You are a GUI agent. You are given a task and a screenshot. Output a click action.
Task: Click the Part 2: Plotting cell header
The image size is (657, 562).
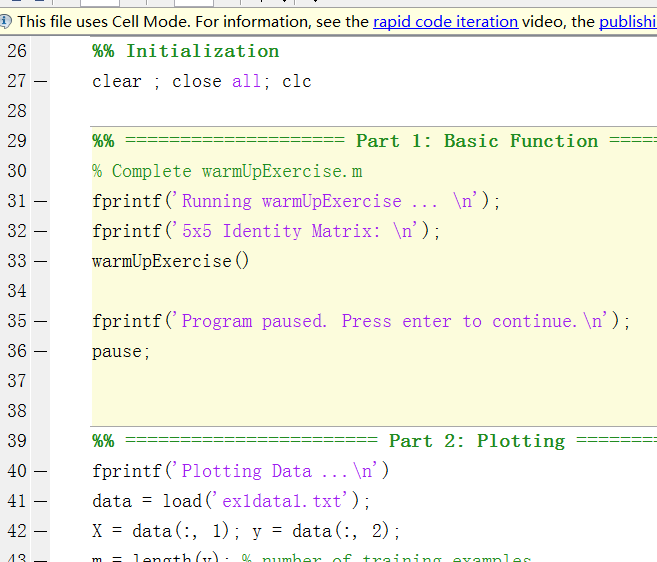pyautogui.click(x=476, y=441)
